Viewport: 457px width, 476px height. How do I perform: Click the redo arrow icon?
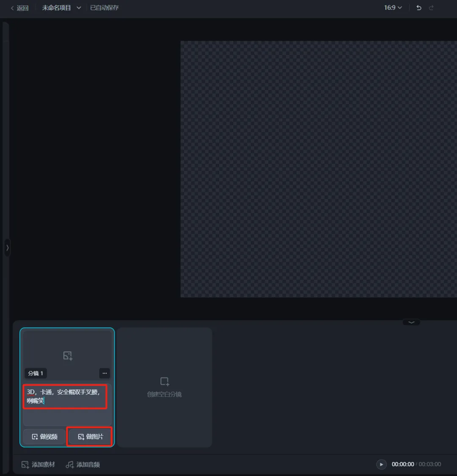pyautogui.click(x=431, y=8)
